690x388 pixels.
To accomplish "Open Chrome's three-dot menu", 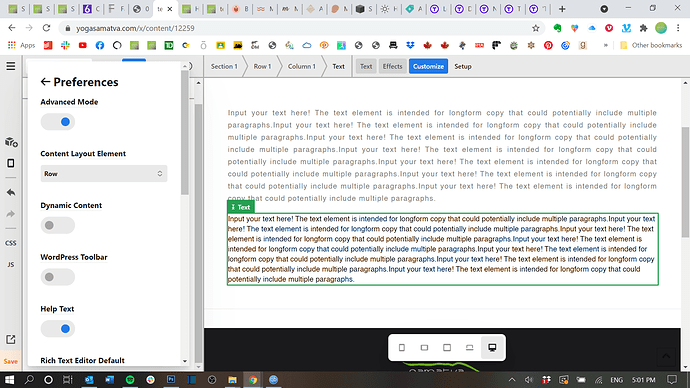I will (678, 28).
